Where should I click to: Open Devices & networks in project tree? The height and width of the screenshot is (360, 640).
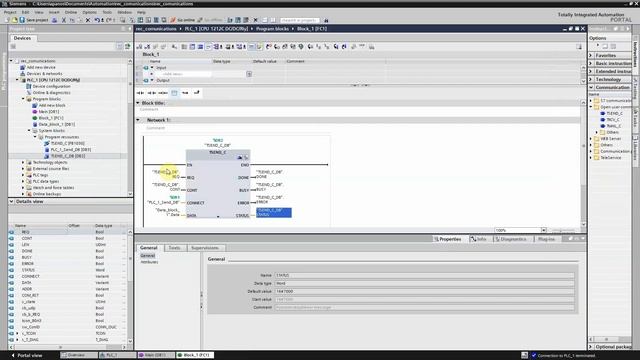[x=44, y=74]
